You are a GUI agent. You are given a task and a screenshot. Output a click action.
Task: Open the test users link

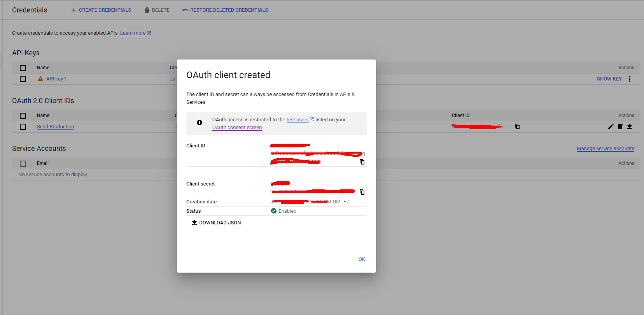[300, 120]
